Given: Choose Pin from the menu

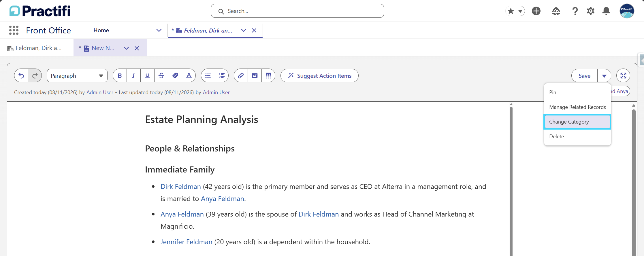Looking at the screenshot, I should click(577, 92).
